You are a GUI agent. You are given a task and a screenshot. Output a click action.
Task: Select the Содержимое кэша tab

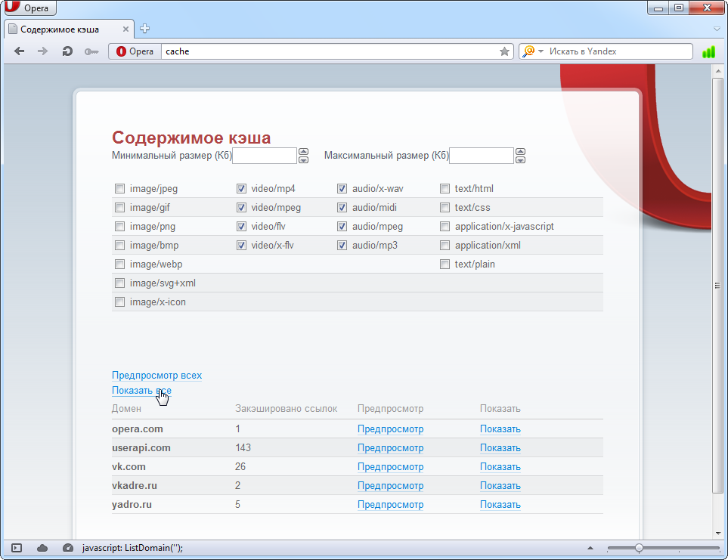click(70, 29)
